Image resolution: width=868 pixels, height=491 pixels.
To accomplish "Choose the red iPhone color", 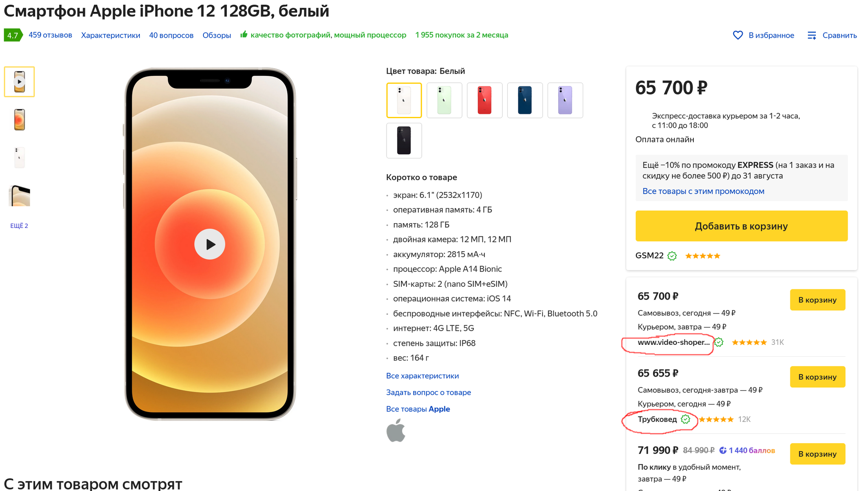I will [x=484, y=100].
